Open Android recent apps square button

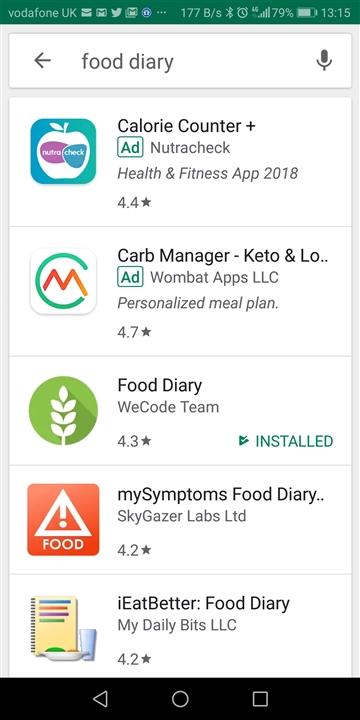point(260,699)
